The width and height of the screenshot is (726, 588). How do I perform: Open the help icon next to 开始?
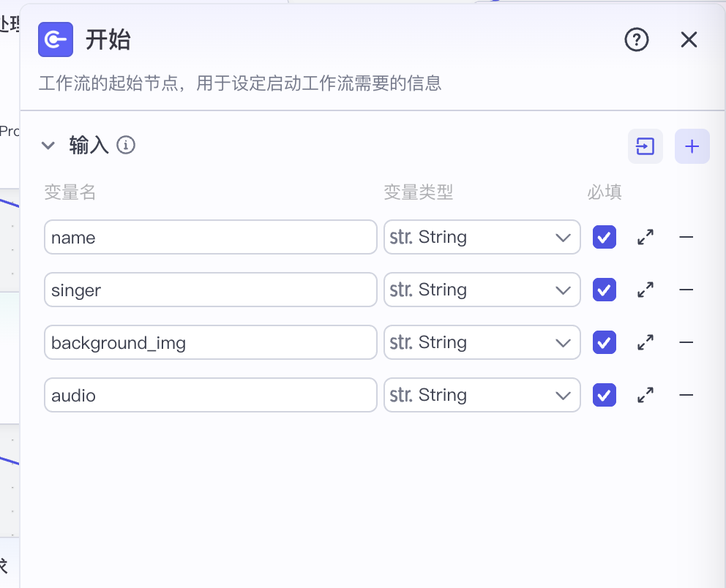coord(637,40)
